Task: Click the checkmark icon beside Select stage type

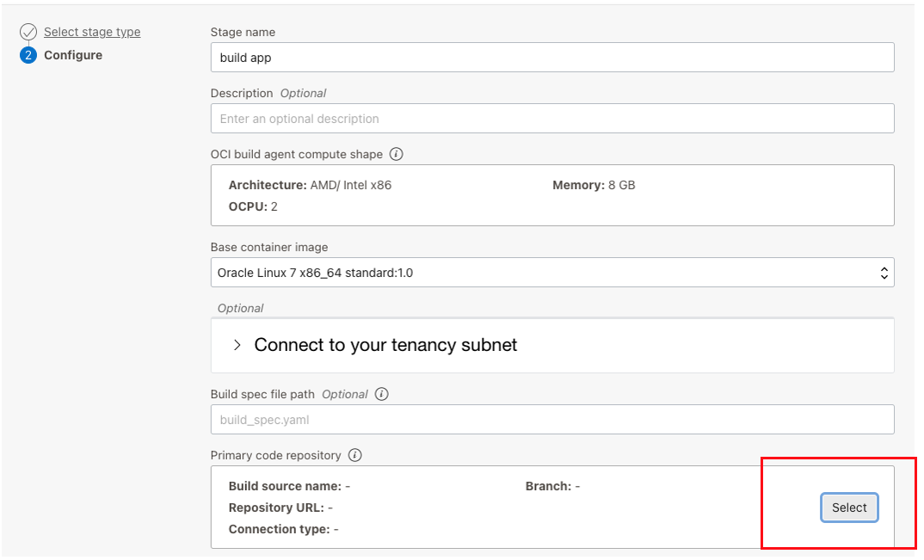Action: pos(28,33)
